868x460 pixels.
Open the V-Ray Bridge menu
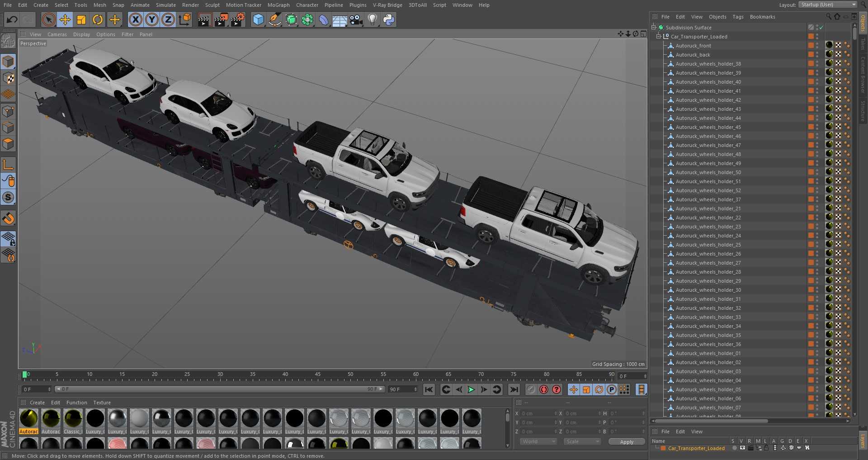[x=387, y=5]
